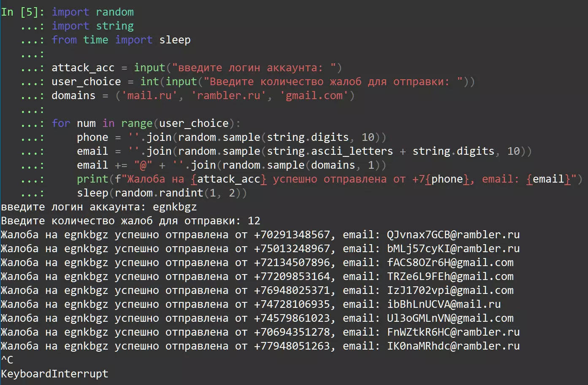Click the user_choice variable being assigned
Image resolution: width=588 pixels, height=385 pixels.
[x=86, y=81]
